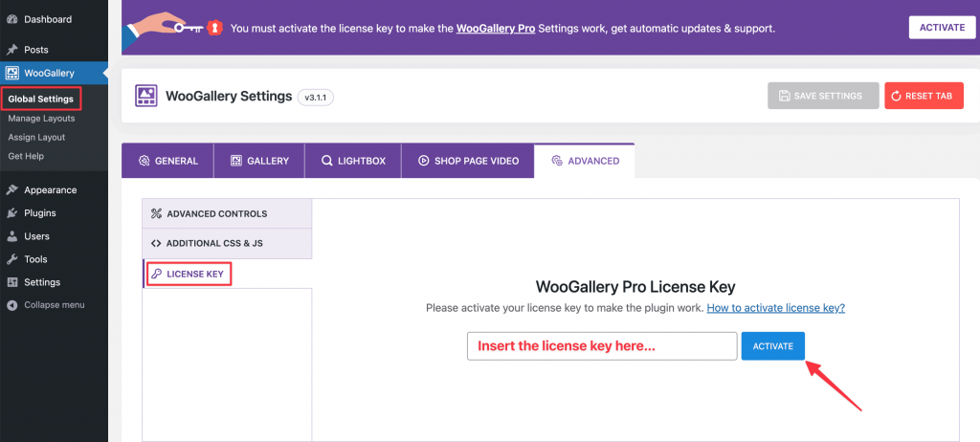Click the blue ACTIVATE license button
The width and height of the screenshot is (980, 442).
tap(773, 345)
